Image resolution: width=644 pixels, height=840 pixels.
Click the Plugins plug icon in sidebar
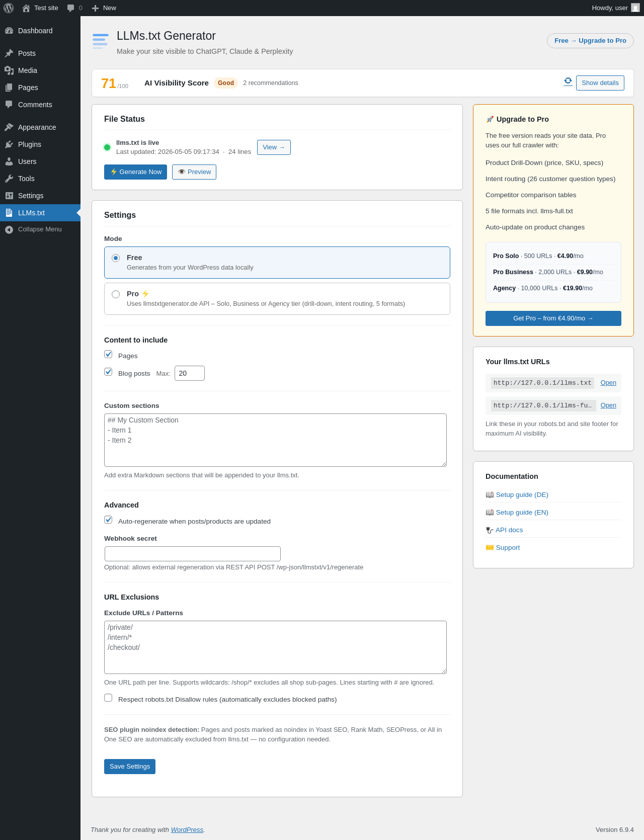[x=9, y=144]
